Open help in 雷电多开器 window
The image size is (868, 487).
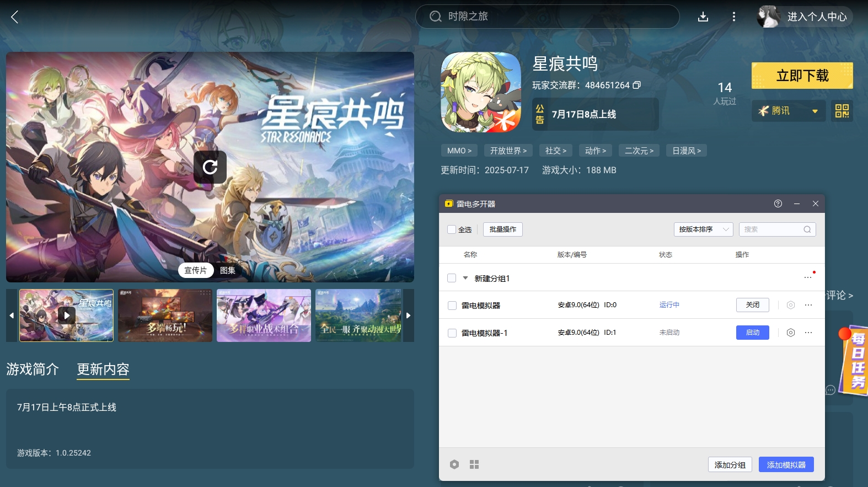coord(778,204)
